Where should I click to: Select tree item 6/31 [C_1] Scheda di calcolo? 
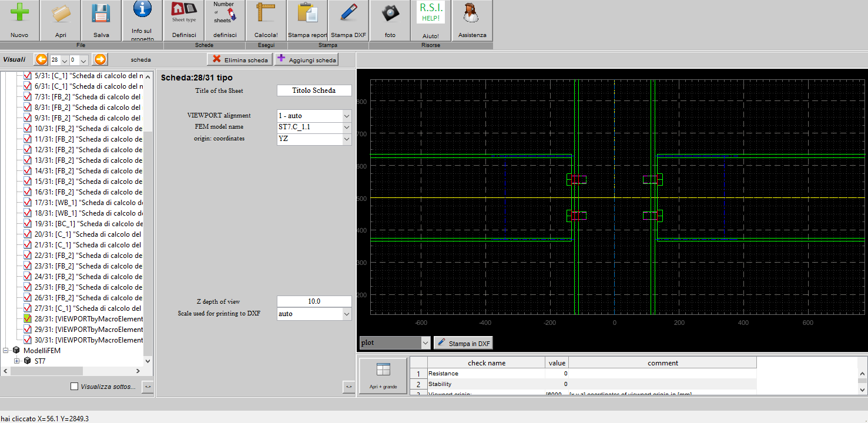click(x=89, y=86)
